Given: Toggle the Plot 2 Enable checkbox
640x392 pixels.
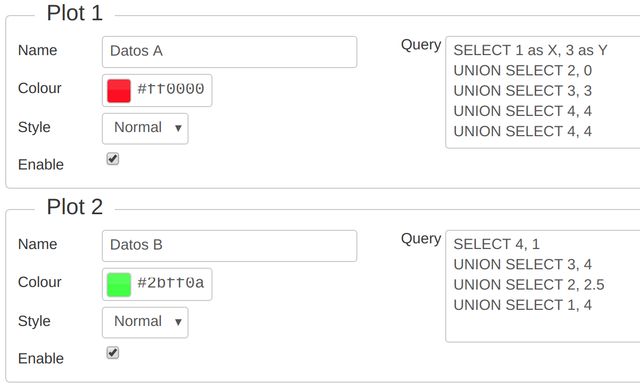Looking at the screenshot, I should tap(113, 352).
